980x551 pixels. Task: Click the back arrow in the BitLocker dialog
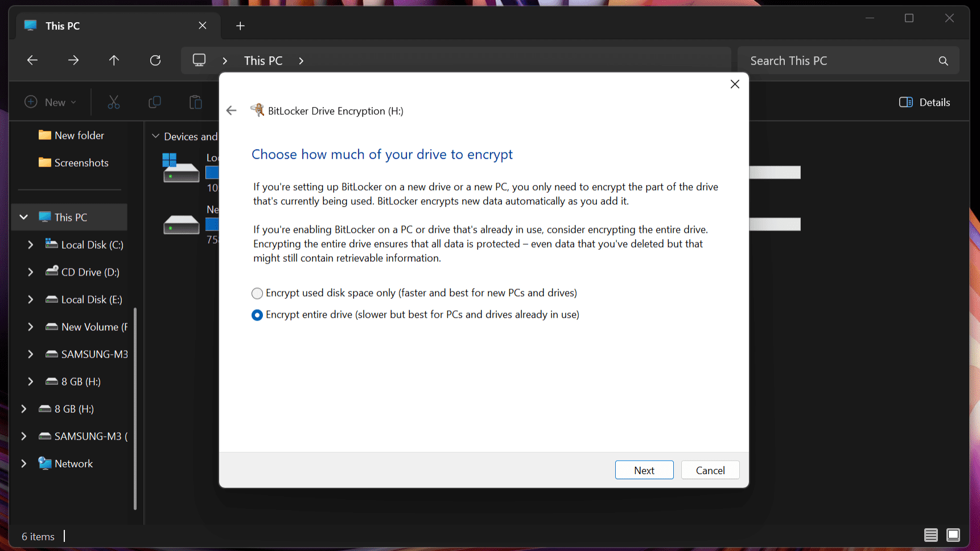click(x=231, y=110)
